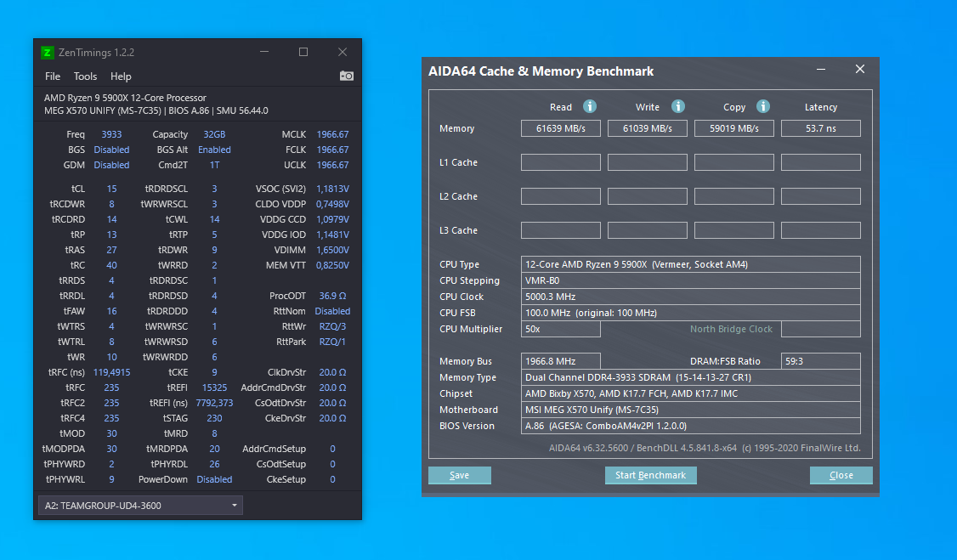Click the empty L3 Cache Latency field

821,230
